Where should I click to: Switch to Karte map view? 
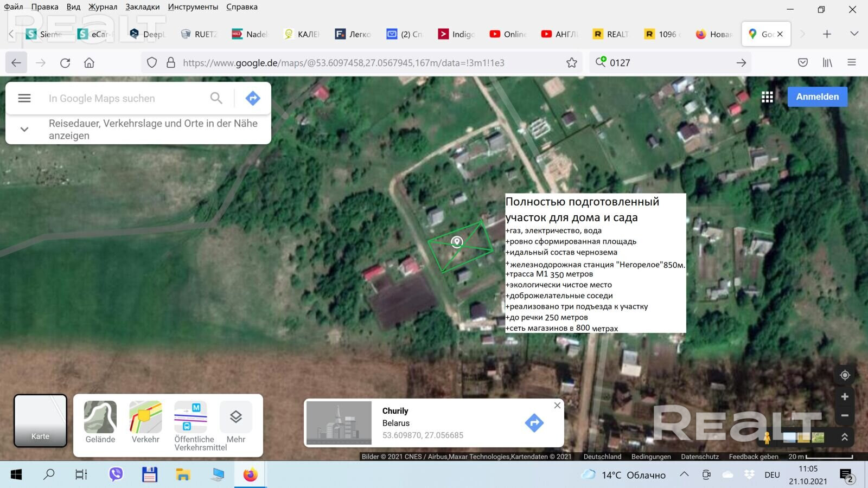coord(41,421)
